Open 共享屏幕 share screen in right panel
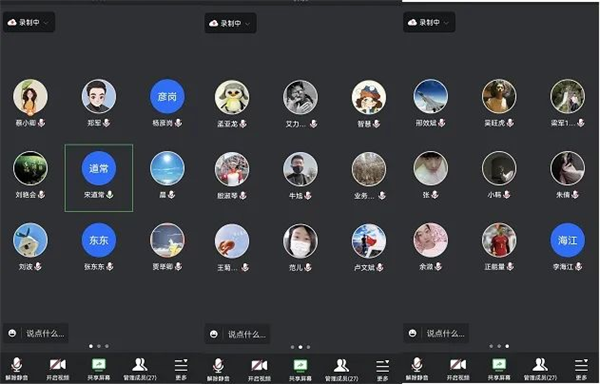The height and width of the screenshot is (384, 600). coord(499,368)
